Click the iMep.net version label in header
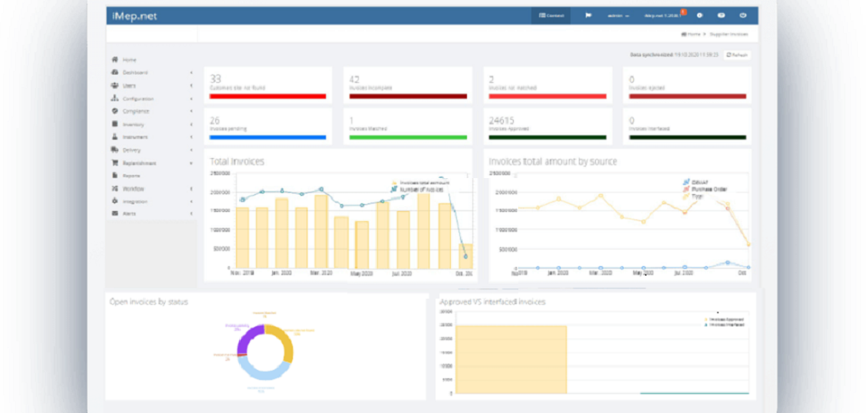 662,16
